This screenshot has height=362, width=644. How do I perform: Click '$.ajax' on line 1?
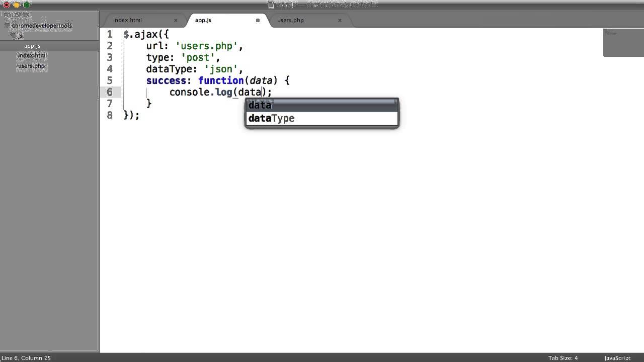[140, 35]
